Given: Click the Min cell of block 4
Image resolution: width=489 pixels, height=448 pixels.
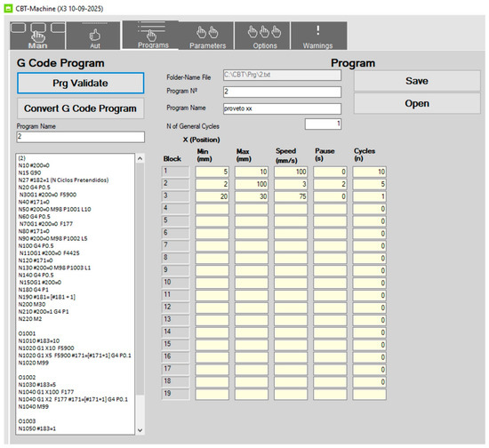Looking at the screenshot, I should click(212, 209).
